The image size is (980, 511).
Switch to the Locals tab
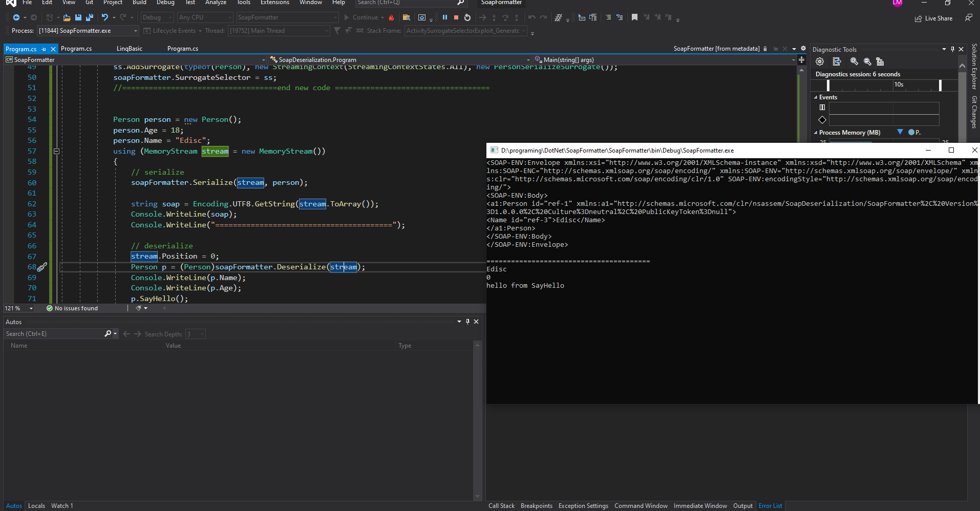36,506
